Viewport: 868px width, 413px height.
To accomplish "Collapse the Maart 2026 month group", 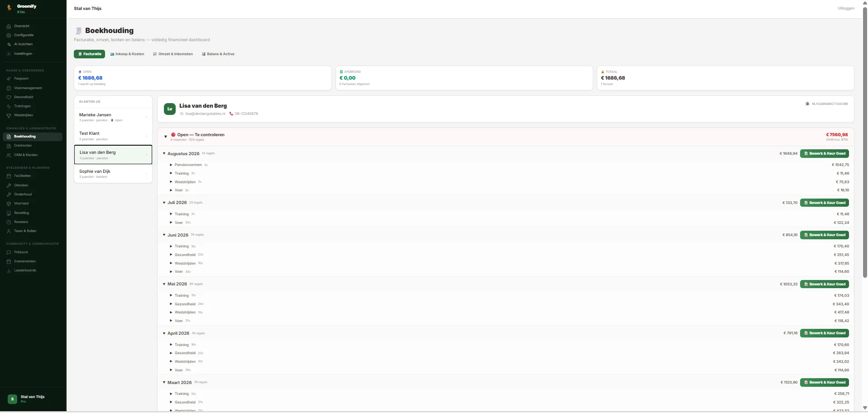I will tap(164, 383).
